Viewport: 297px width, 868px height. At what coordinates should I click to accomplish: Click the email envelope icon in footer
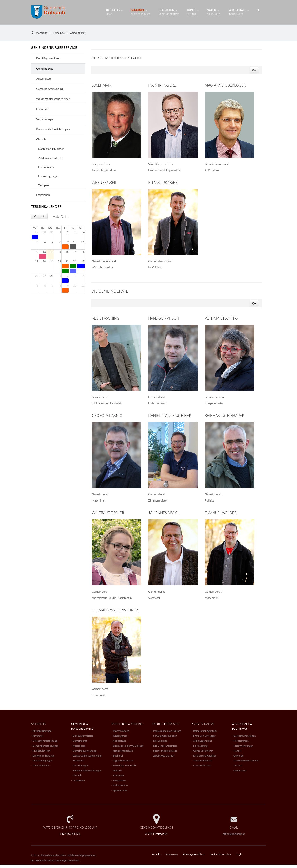click(x=234, y=819)
